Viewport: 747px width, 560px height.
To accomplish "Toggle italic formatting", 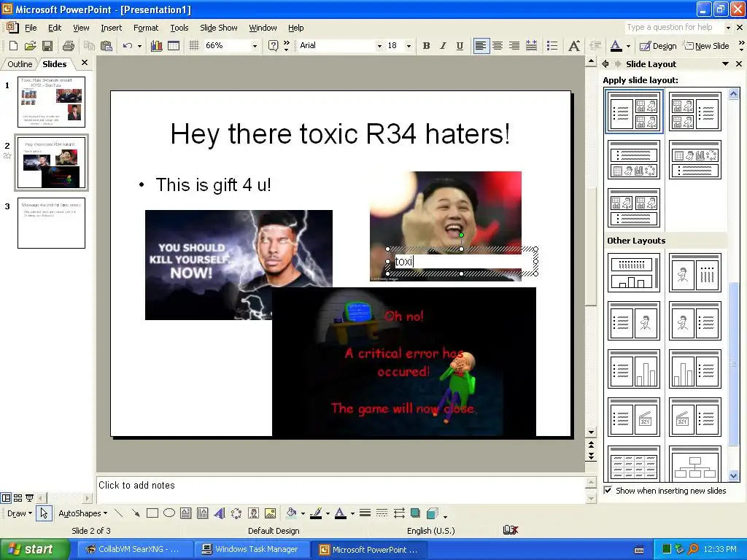I will (x=443, y=46).
